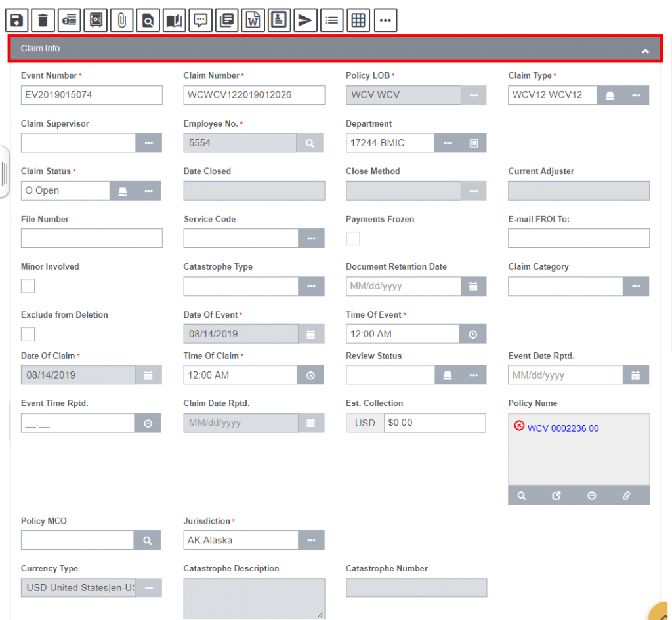Click the safe/vault icon in the toolbar
Image resolution: width=672 pixels, height=620 pixels.
pyautogui.click(x=96, y=20)
